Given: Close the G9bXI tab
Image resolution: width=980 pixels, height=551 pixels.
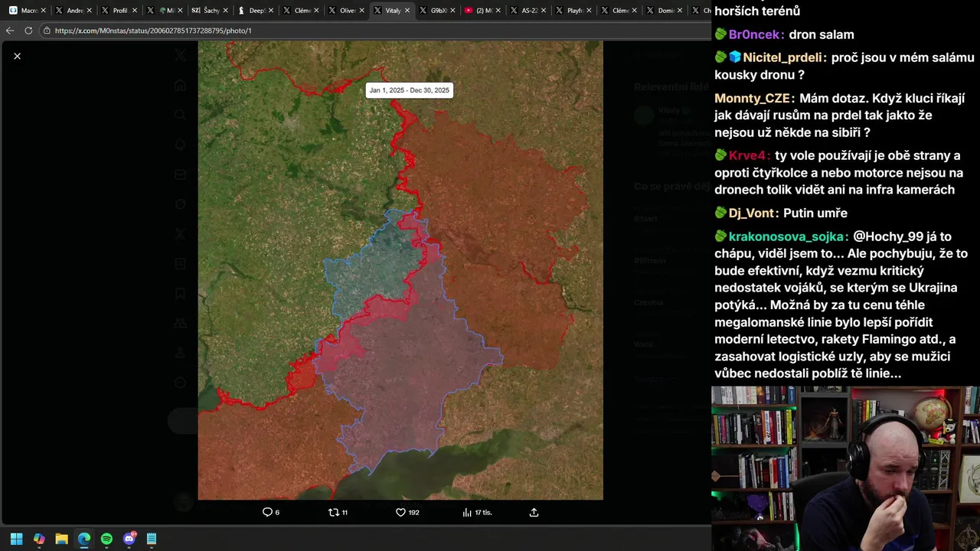Looking at the screenshot, I should click(453, 11).
